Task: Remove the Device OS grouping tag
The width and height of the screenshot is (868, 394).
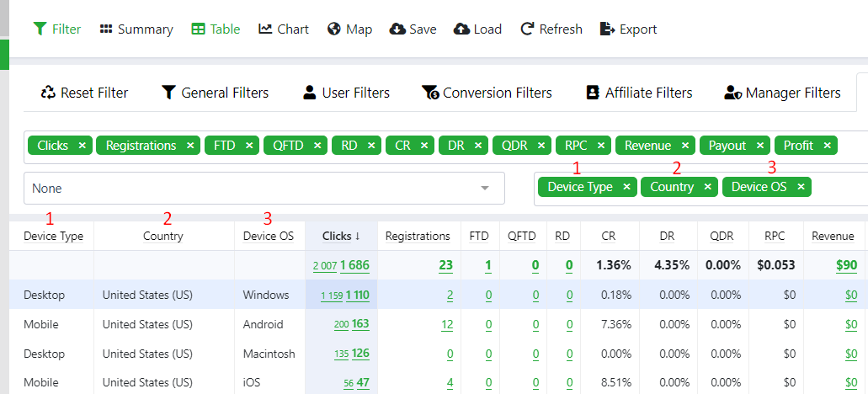Action: pyautogui.click(x=801, y=187)
